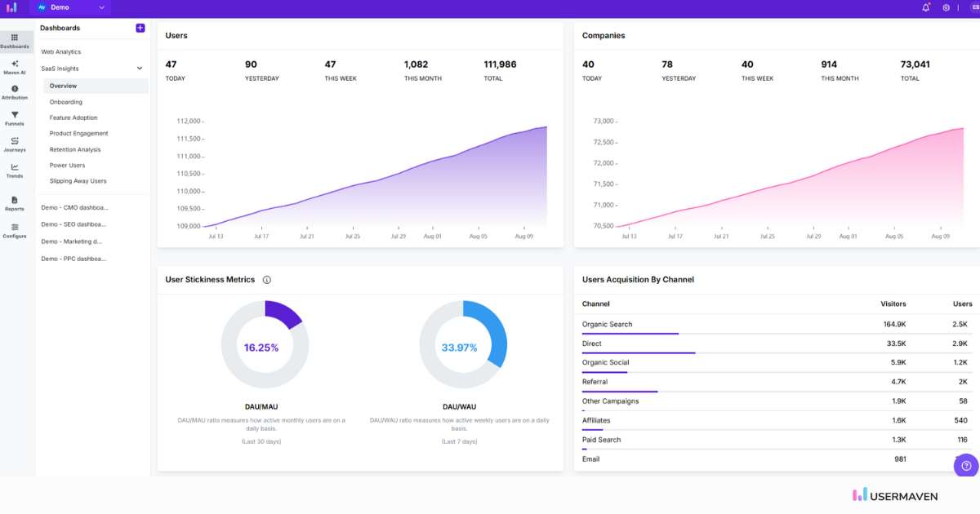Select the Onboarding dashboard

[x=65, y=102]
